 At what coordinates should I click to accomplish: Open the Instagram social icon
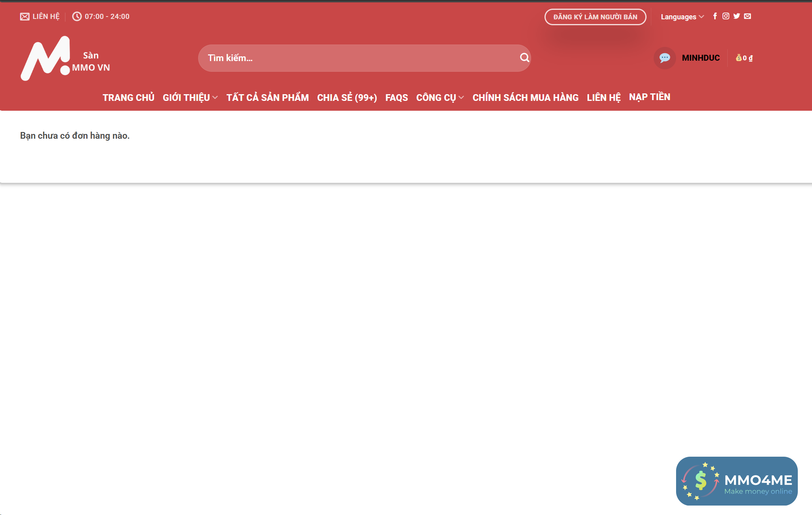(726, 16)
